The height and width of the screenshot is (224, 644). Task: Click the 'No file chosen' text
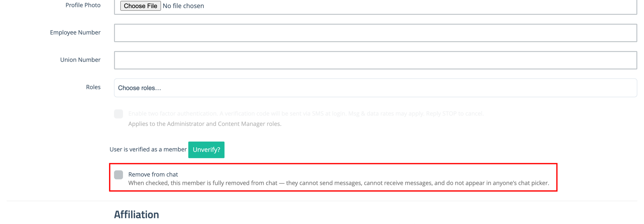(183, 6)
